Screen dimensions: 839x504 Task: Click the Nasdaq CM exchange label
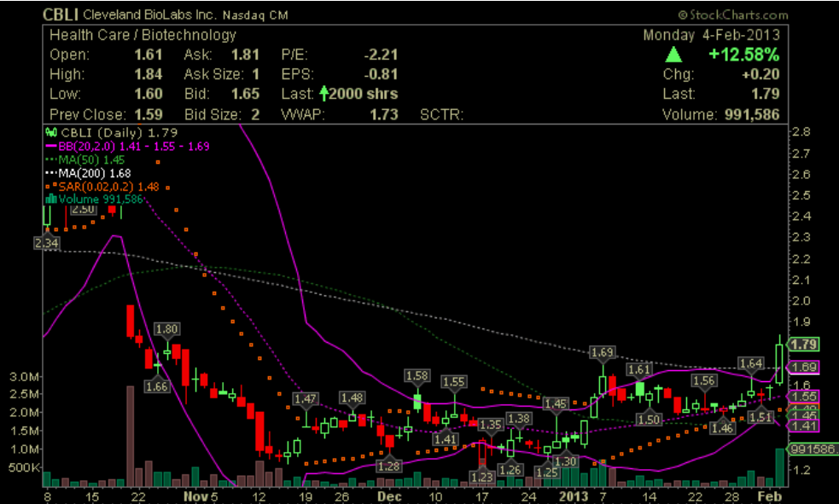255,15
